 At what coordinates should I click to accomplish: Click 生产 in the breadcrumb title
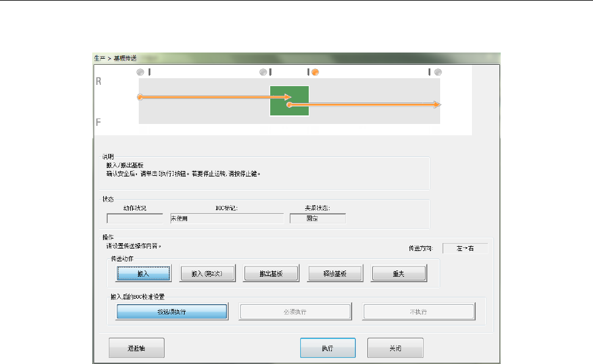[x=100, y=58]
